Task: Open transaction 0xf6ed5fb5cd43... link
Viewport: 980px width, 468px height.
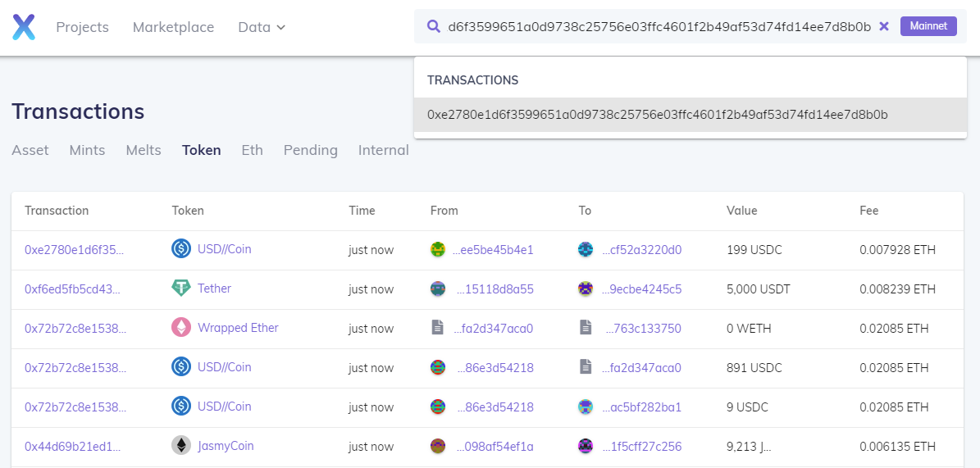Action: pyautogui.click(x=74, y=289)
